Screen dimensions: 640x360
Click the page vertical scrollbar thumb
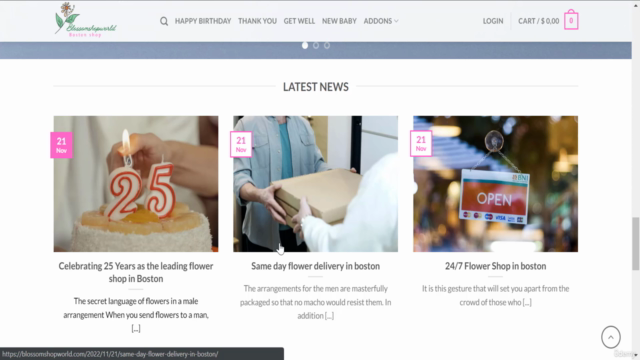tap(636, 244)
